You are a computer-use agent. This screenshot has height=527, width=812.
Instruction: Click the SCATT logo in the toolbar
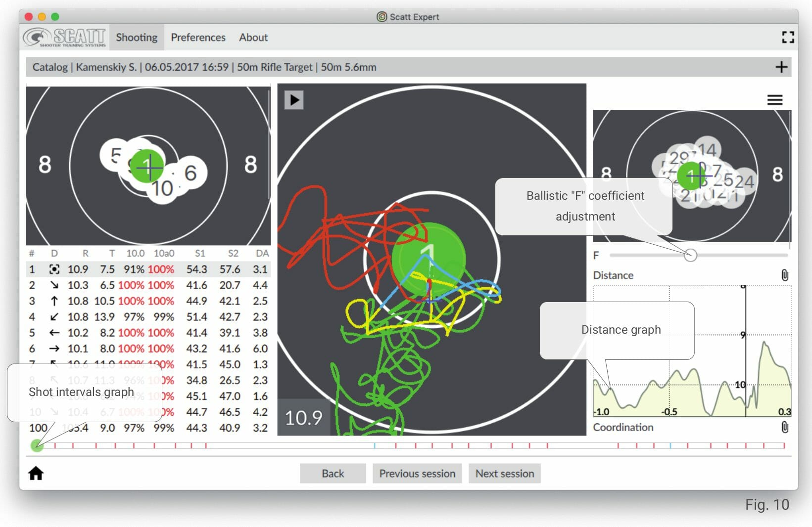pyautogui.click(x=63, y=37)
